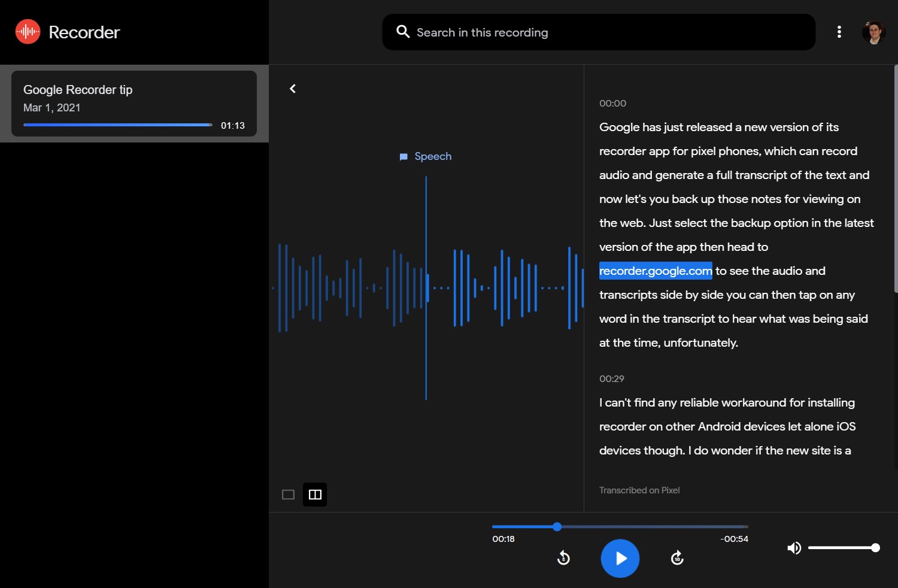Viewport: 898px width, 588px height.
Task: Switch to single-pane view layout
Action: click(x=288, y=495)
